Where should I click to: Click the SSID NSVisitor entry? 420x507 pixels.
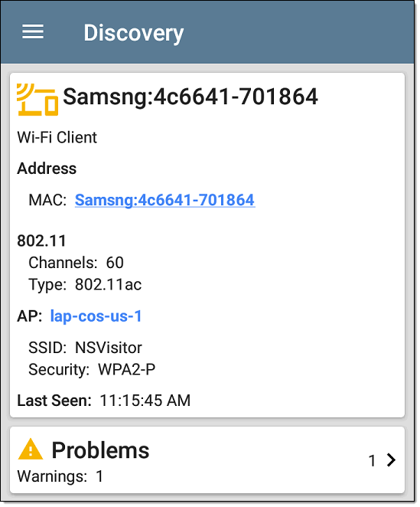tap(85, 348)
